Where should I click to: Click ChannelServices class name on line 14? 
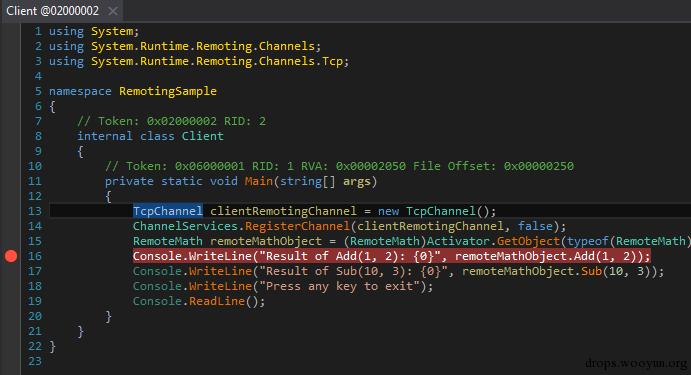pyautogui.click(x=185, y=226)
